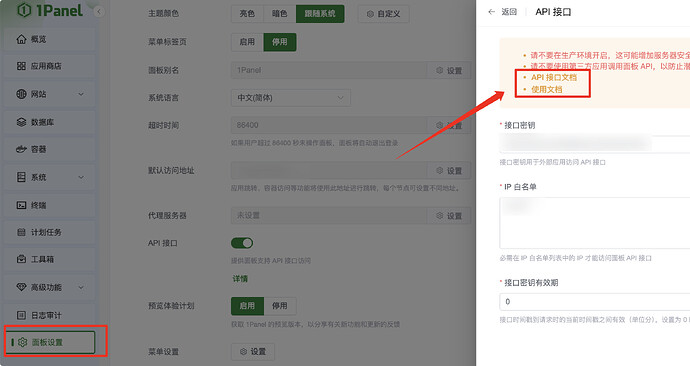
Task: Open the 系统语言 中文(简体) dropdown
Action: tap(290, 98)
